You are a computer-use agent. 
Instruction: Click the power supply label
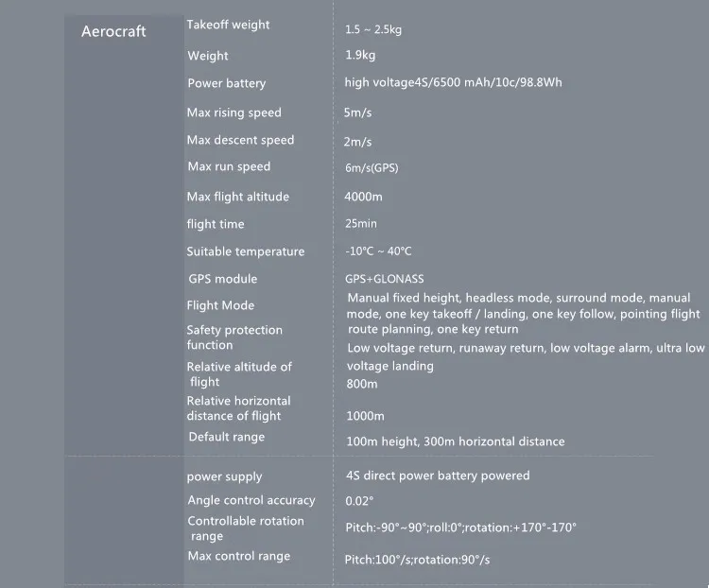tap(225, 476)
